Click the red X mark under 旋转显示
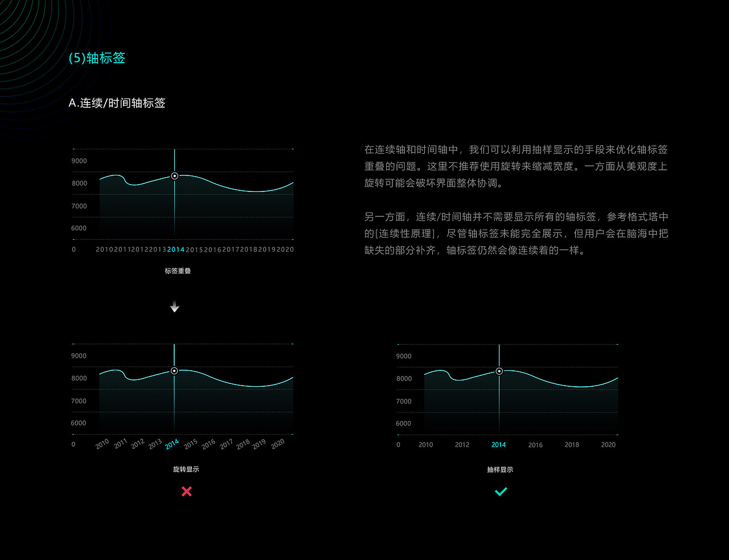The image size is (729, 560). click(187, 491)
